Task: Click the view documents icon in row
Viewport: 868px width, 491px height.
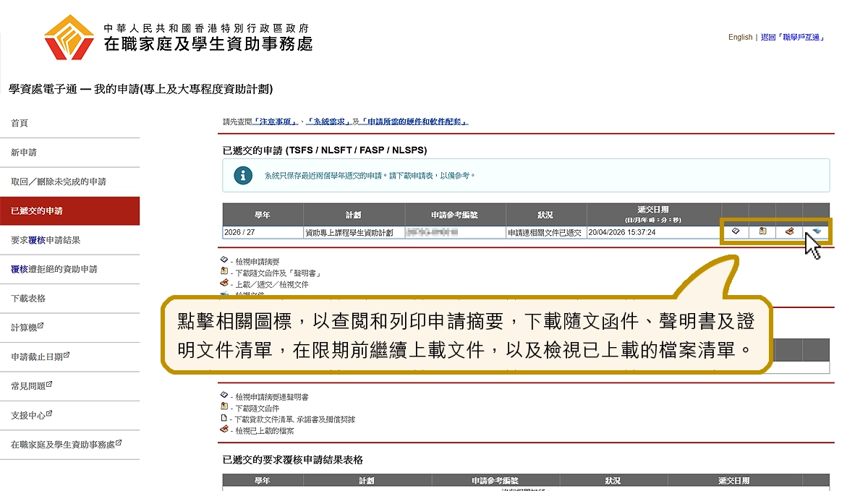Action: tap(816, 231)
